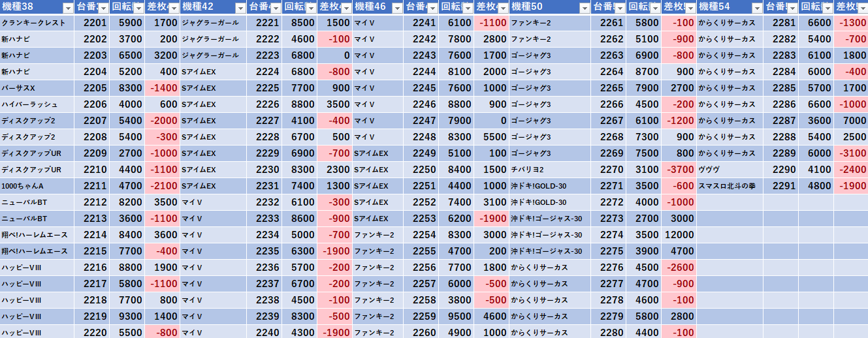Open filter dropdown for 台番 column listing 2241
Screen dimensions: 868x338
pyautogui.click(x=432, y=8)
